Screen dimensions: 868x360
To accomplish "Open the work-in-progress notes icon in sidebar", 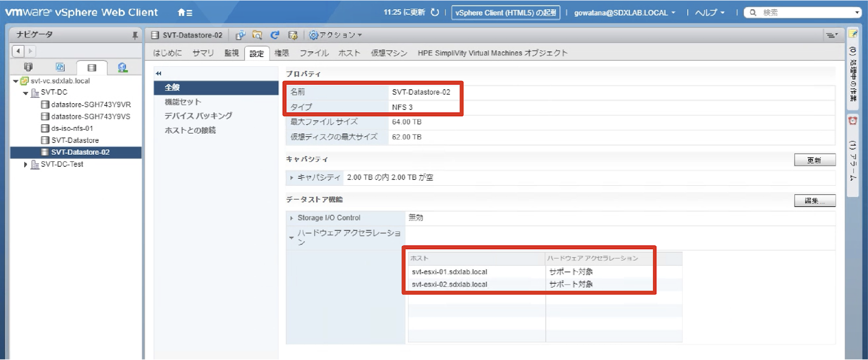I will click(853, 34).
